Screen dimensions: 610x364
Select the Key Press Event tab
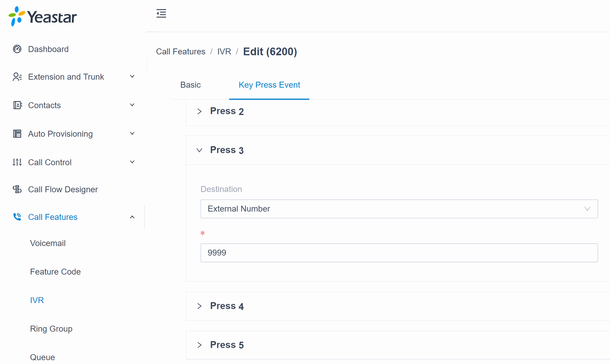[x=269, y=85]
